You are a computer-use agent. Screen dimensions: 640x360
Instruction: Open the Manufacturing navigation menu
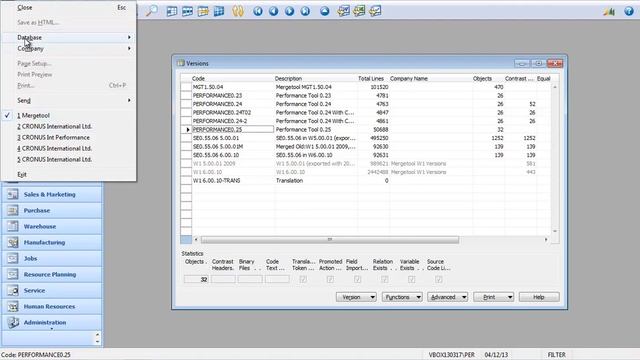pos(52,242)
